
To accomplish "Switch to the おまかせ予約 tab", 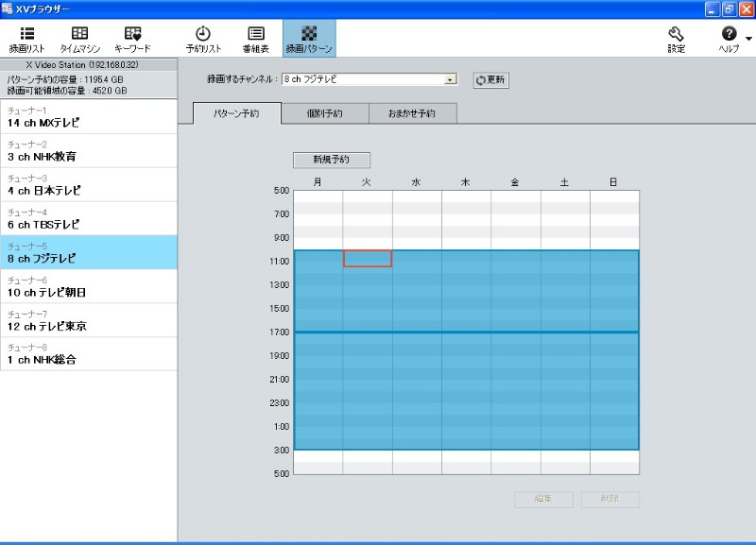I will click(412, 113).
